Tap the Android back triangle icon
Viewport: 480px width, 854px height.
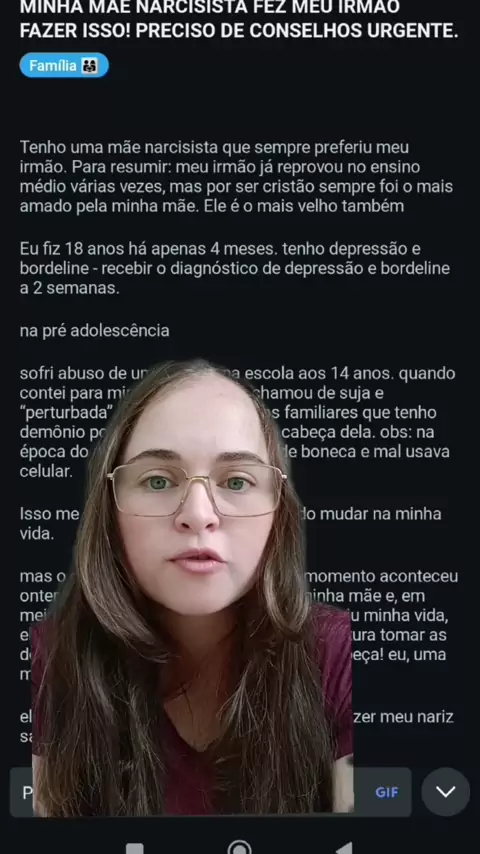pos(344,849)
